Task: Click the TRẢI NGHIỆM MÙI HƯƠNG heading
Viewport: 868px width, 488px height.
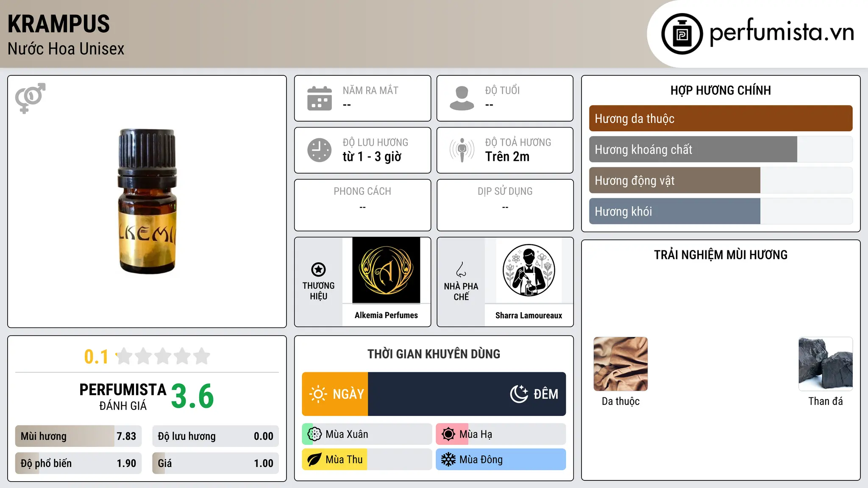Action: [x=721, y=255]
